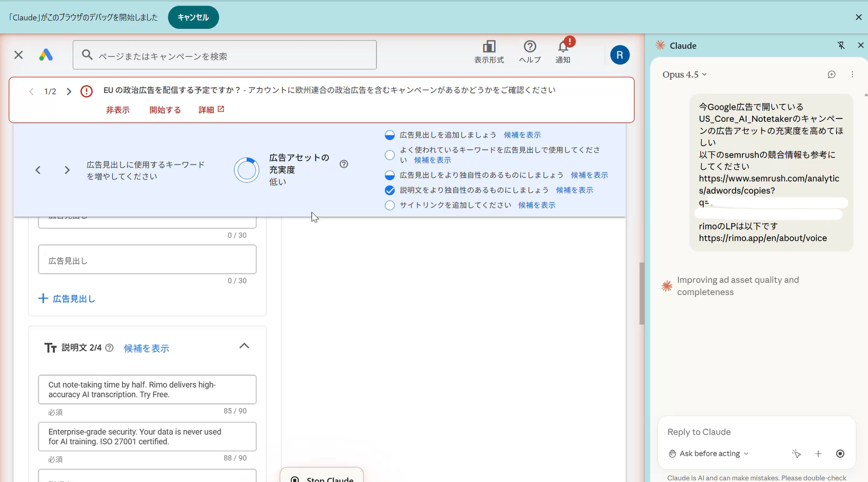868x482 pixels.
Task: Click the R account avatar
Action: (620, 55)
